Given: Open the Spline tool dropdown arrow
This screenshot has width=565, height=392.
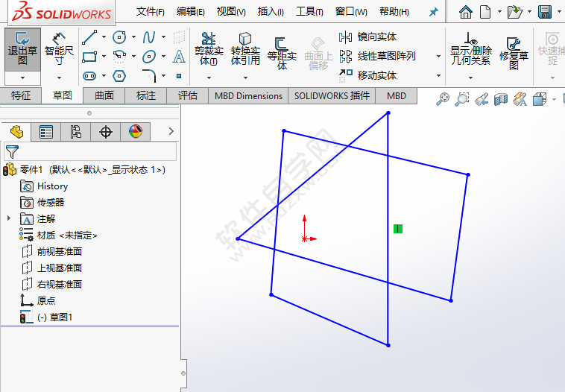Looking at the screenshot, I should (163, 37).
